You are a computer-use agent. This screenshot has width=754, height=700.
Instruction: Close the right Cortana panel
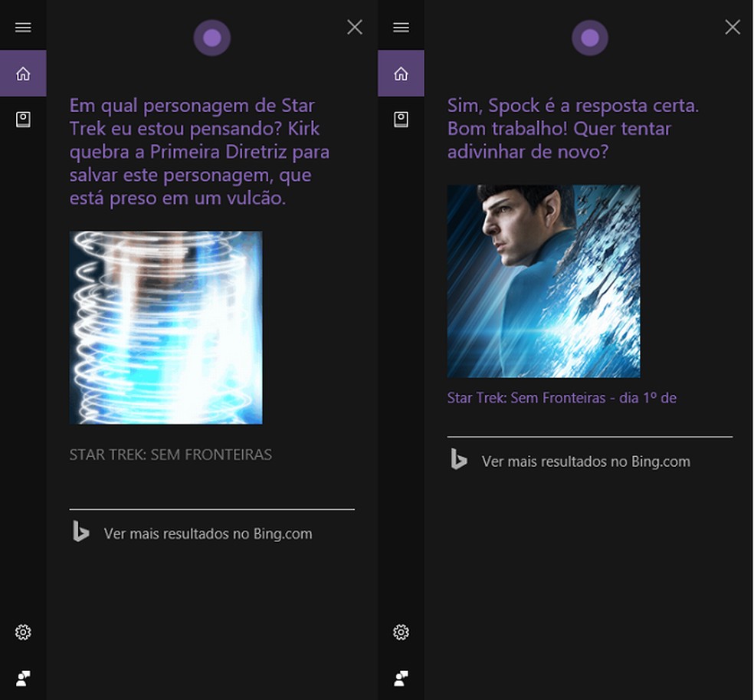click(x=732, y=27)
